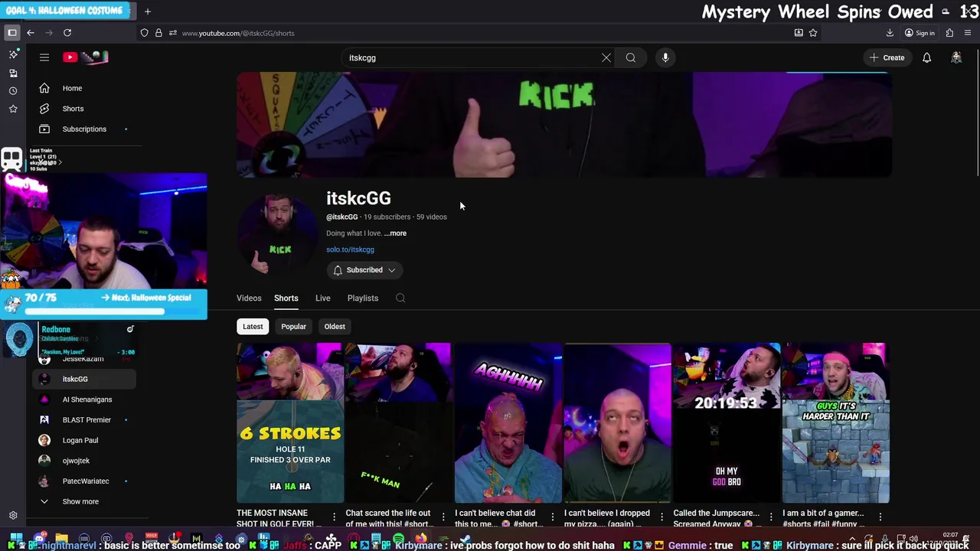
Task: Open Spotify from the taskbar
Action: 399,539
